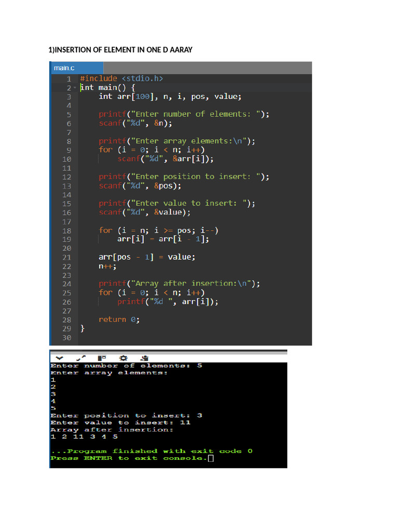Click console output '1 2 11 3 4 5'
The height and width of the screenshot is (532, 399).
[84, 436]
